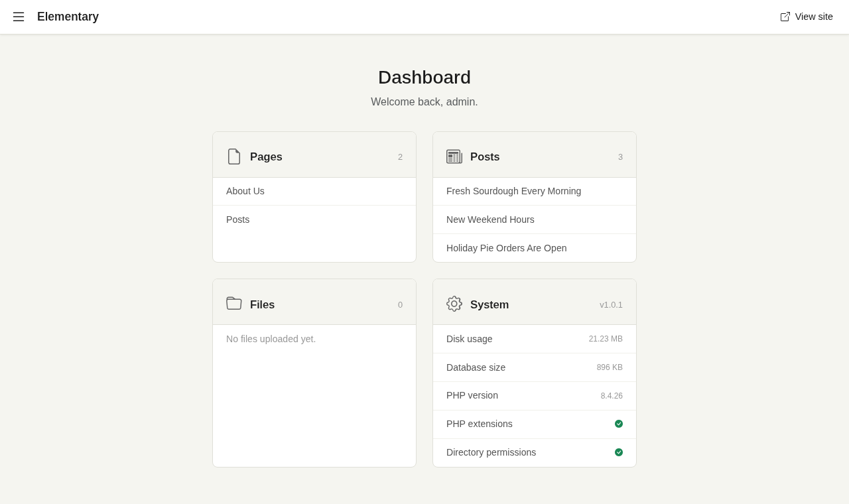Select the Database size row label
The width and height of the screenshot is (849, 504).
pos(476,367)
